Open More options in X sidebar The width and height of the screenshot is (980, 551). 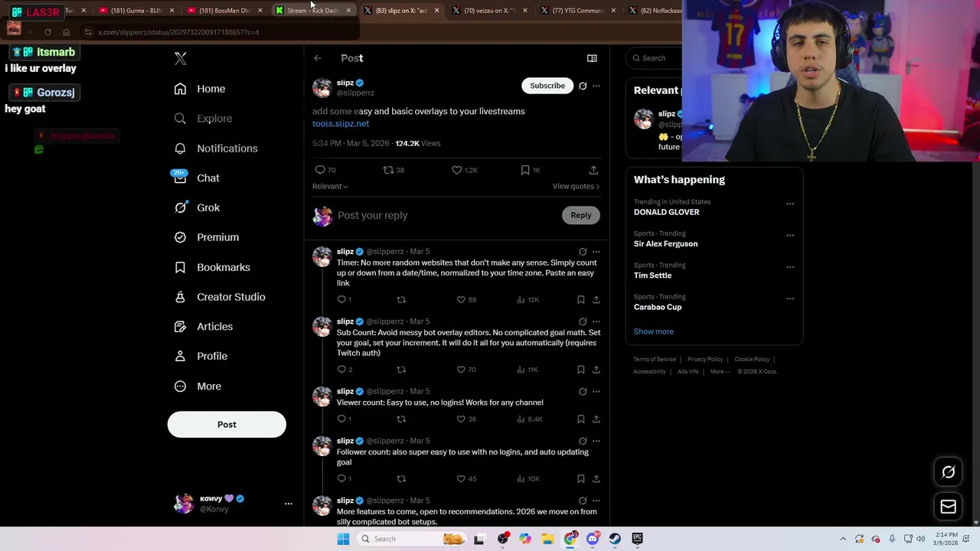(198, 386)
